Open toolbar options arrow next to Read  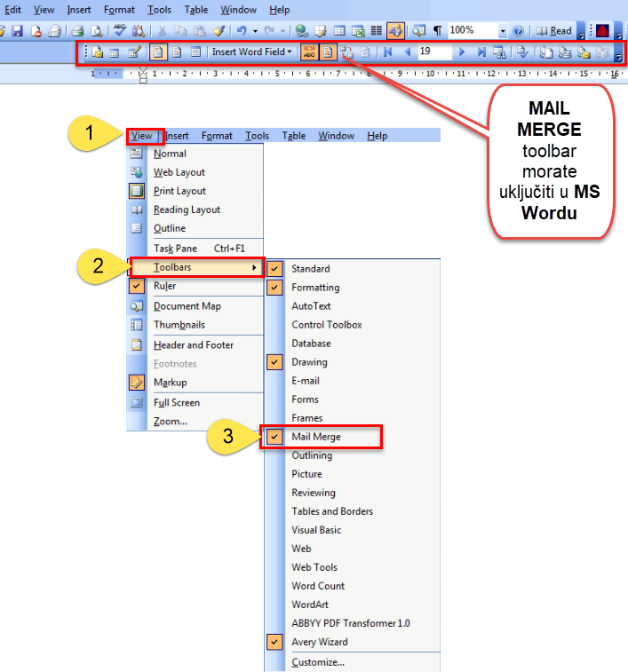pyautogui.click(x=581, y=32)
